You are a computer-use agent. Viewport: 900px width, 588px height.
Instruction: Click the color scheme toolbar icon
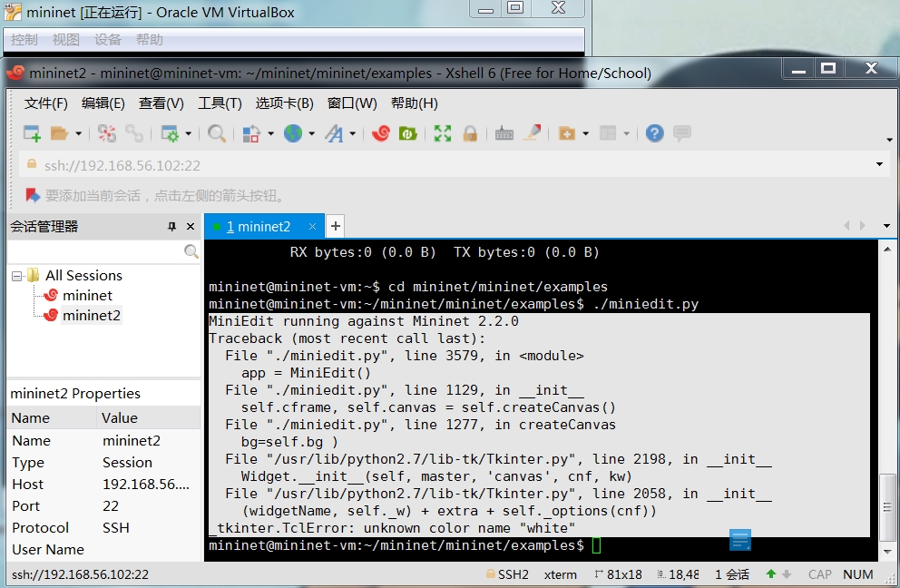250,133
